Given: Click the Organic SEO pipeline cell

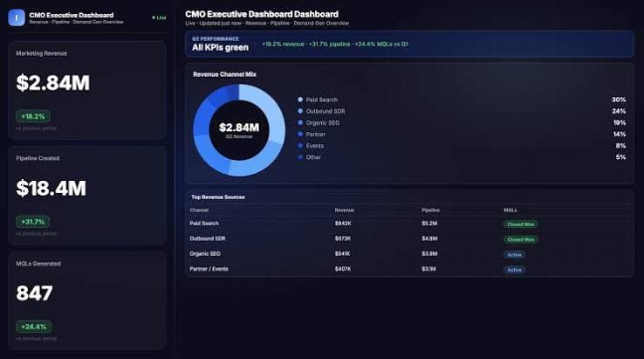Looking at the screenshot, I should coord(429,253).
